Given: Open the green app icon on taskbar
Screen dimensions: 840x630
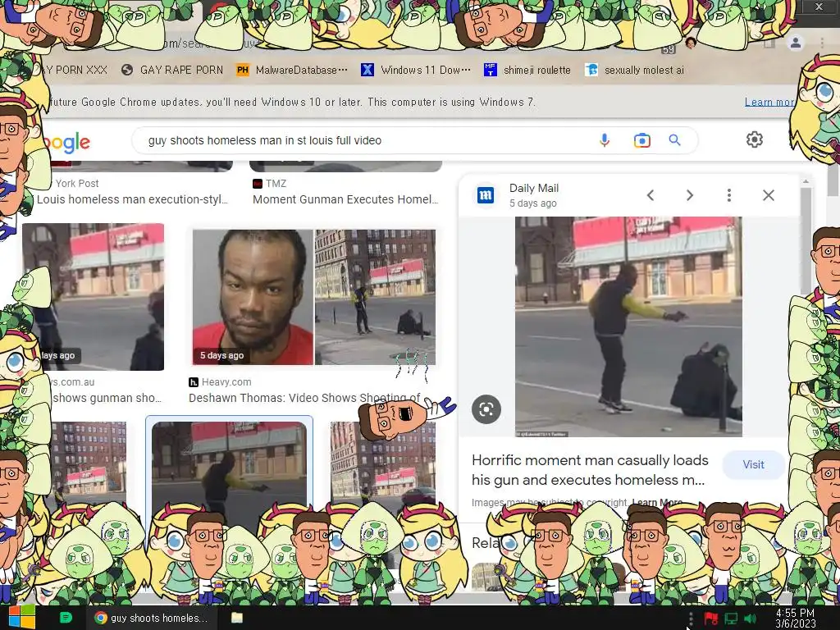Looking at the screenshot, I should tap(66, 618).
